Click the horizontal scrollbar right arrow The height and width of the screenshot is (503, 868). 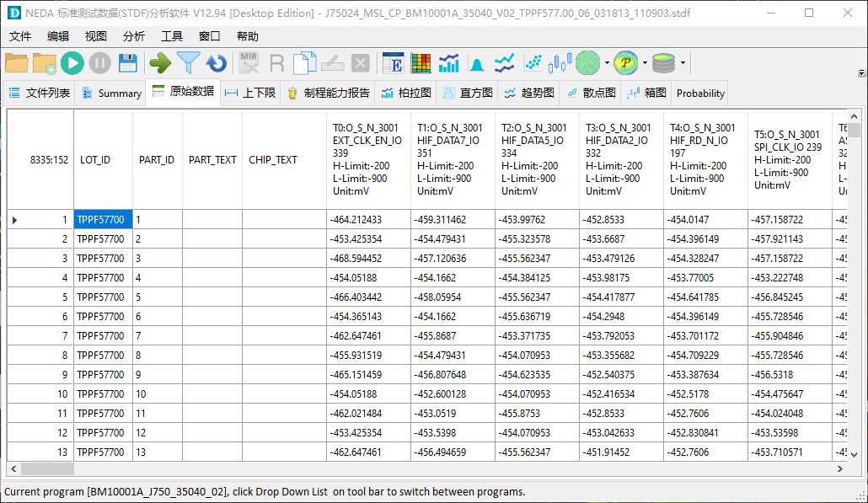click(840, 468)
